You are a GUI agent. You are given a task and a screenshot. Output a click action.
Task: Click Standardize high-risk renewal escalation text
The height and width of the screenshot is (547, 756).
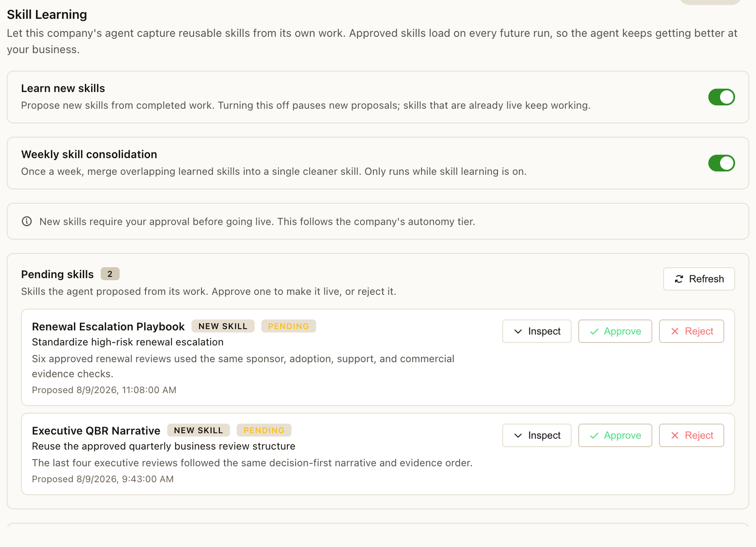click(x=128, y=342)
